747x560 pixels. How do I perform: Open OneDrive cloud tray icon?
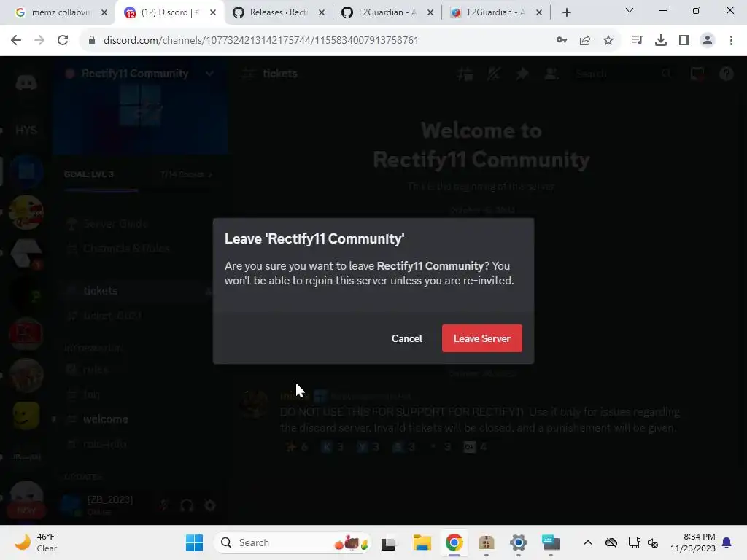click(611, 542)
